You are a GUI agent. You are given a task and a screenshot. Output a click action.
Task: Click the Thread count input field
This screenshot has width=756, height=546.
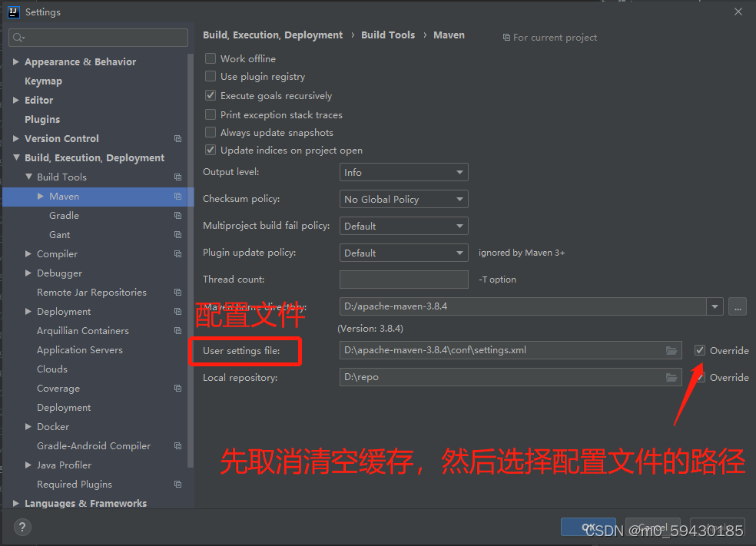tap(404, 280)
